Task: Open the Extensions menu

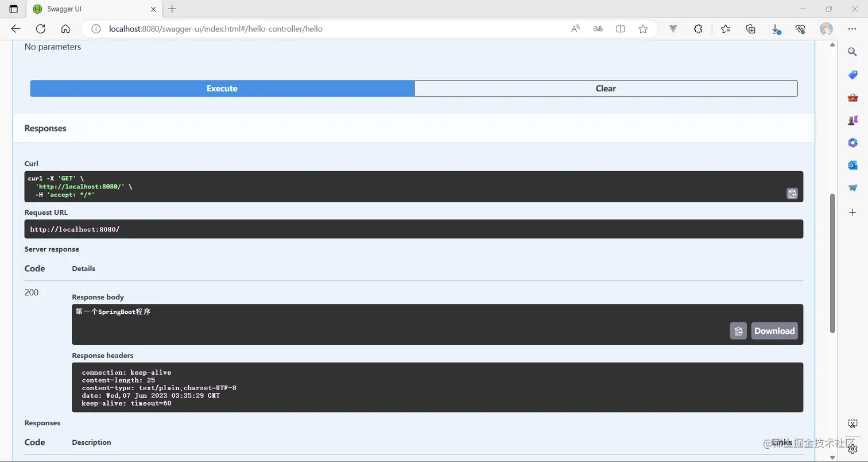Action: 698,29
